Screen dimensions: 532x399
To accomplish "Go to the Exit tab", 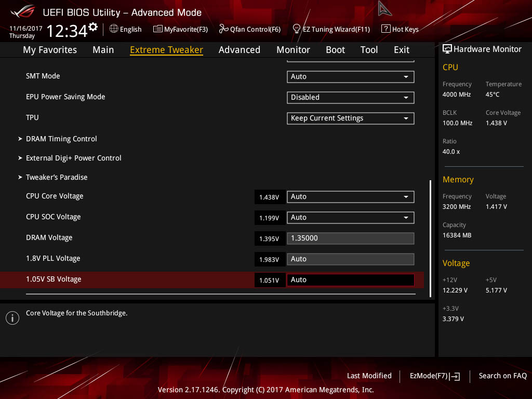I will pos(402,50).
